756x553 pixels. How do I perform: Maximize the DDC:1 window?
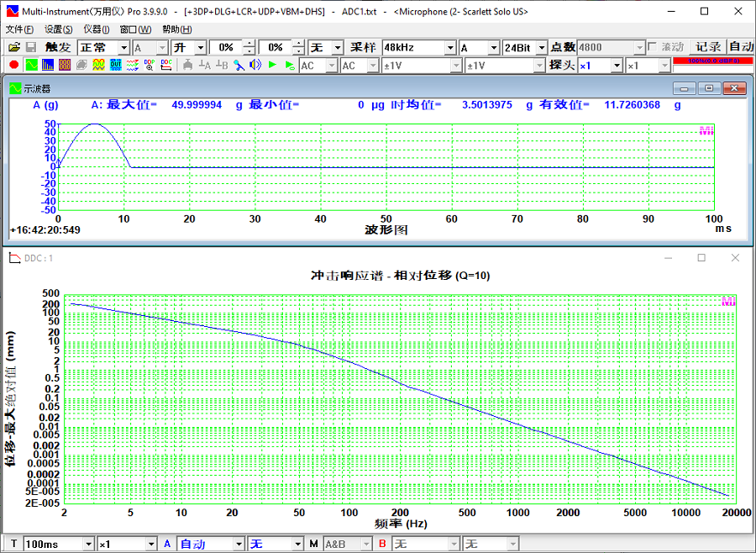tap(701, 258)
